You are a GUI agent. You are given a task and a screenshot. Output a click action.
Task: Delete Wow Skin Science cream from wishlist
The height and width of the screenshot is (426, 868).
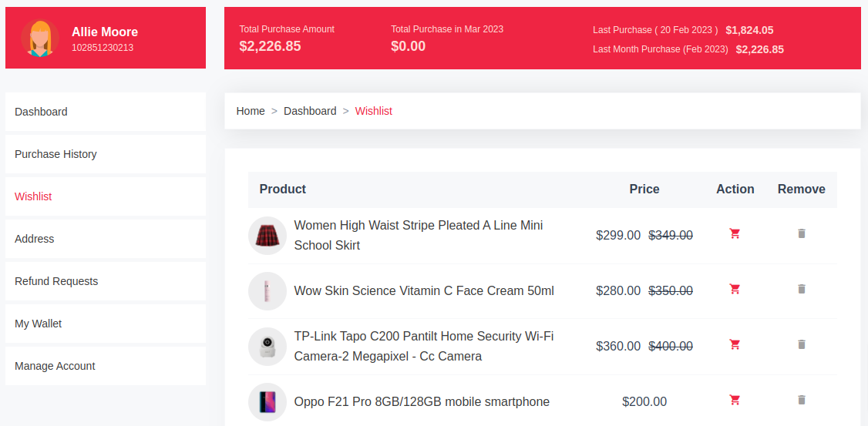[x=801, y=289]
